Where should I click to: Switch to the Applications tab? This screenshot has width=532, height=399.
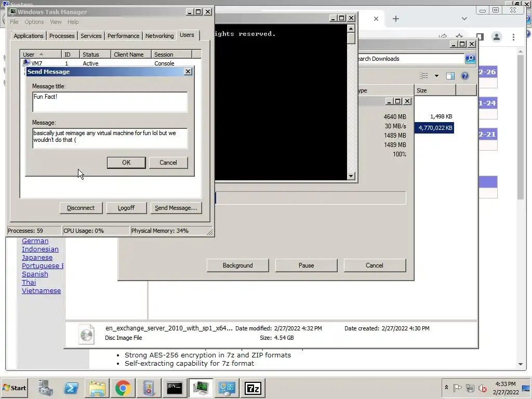[29, 36]
